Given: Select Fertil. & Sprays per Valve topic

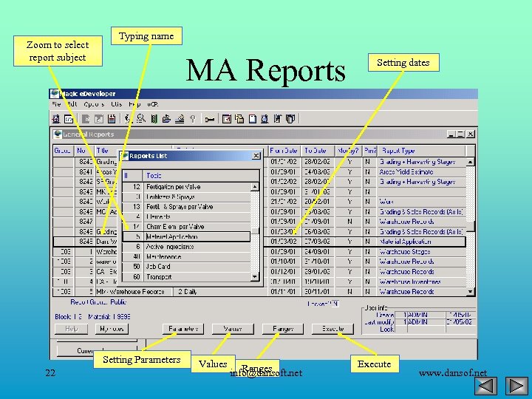Looking at the screenshot, I should point(187,207).
